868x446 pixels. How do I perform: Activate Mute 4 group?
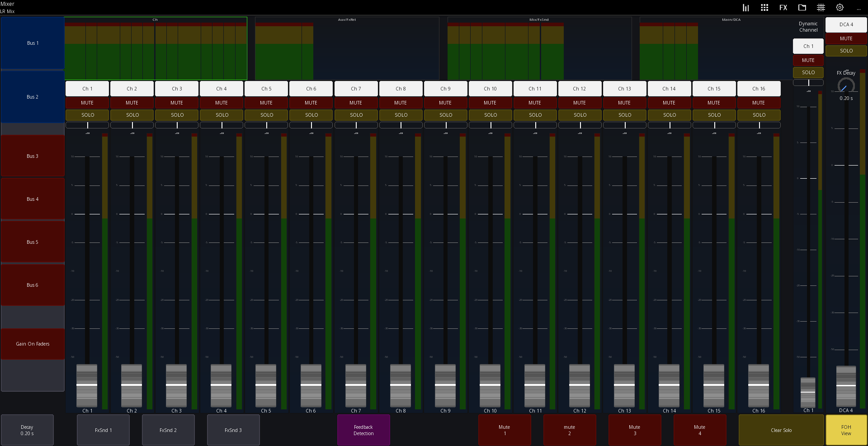[700, 430]
